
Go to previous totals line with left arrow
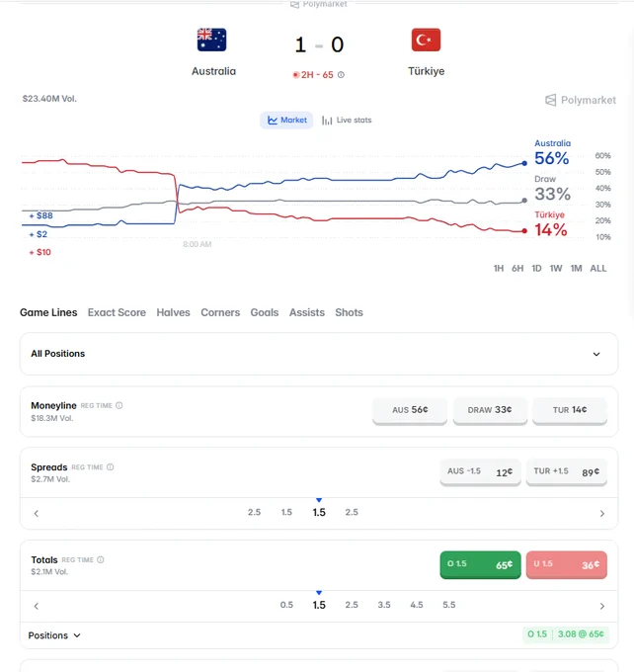pyautogui.click(x=37, y=606)
